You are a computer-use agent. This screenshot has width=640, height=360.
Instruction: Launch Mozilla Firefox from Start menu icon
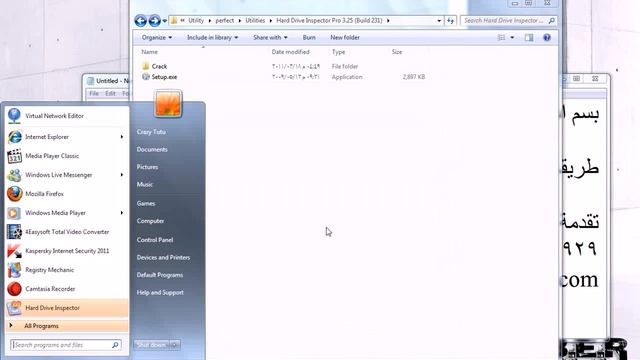[14, 194]
